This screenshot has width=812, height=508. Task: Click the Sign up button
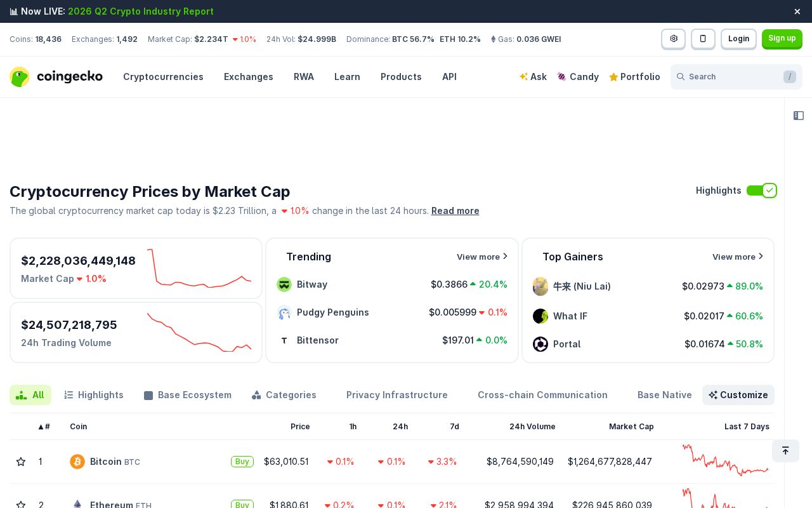[782, 39]
